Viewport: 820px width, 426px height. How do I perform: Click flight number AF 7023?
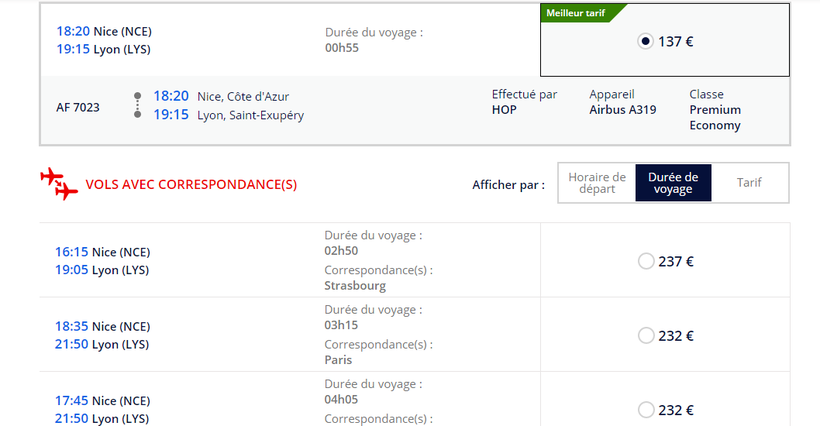[78, 108]
